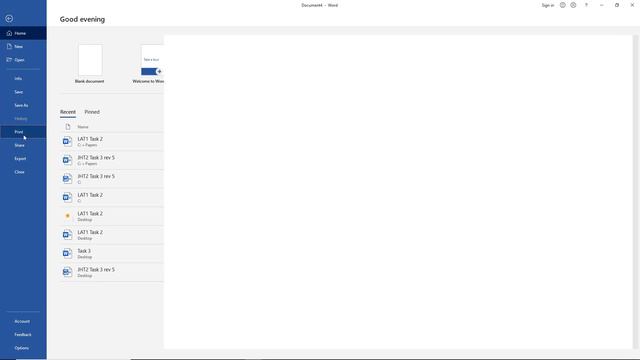
Task: Click the Word icon of JHT2 Task 3 rev 5 in C:
Action: click(x=67, y=178)
